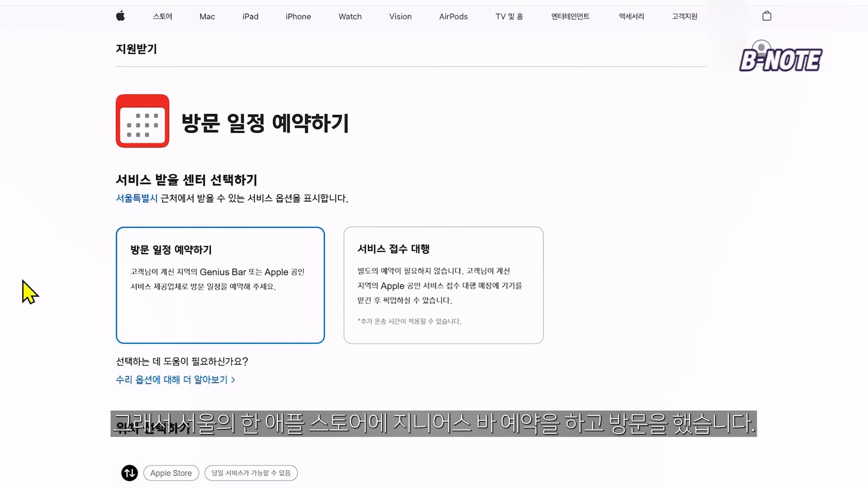Open the 엔터테인먼트 menu item
This screenshot has height=488, width=868.
pyautogui.click(x=570, y=16)
